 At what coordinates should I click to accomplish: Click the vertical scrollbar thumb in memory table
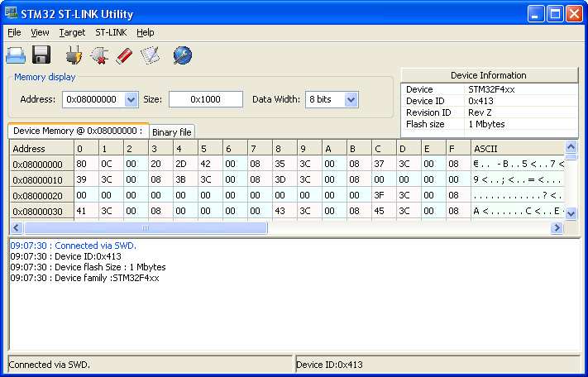tap(571, 156)
